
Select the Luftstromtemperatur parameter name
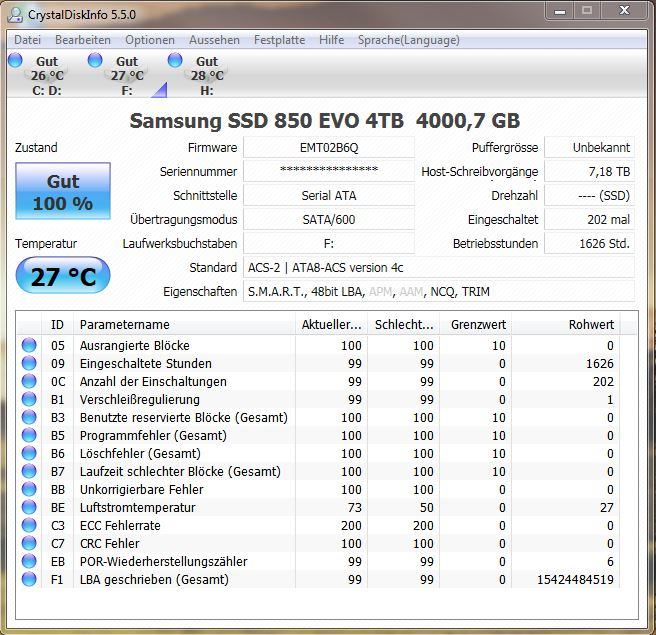pos(138,507)
